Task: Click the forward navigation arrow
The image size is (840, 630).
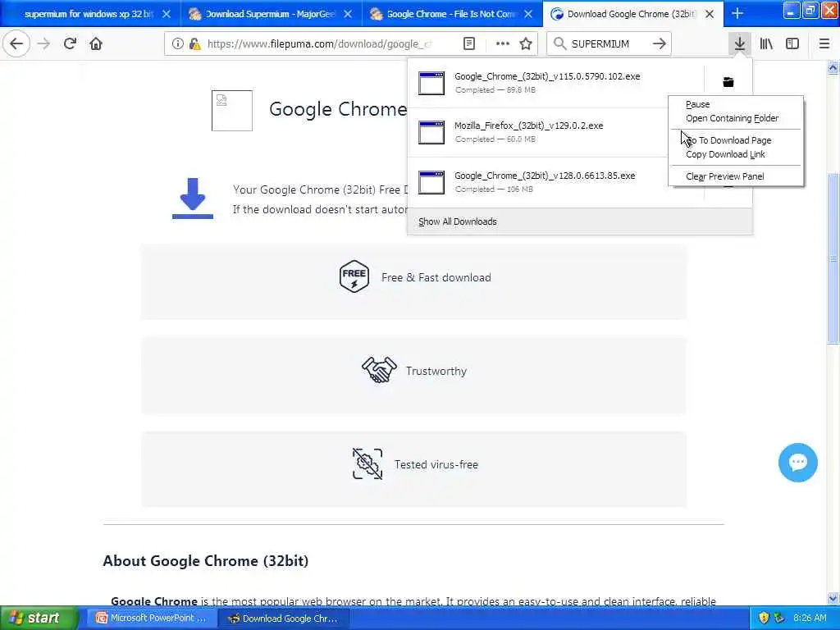Action: (x=44, y=43)
